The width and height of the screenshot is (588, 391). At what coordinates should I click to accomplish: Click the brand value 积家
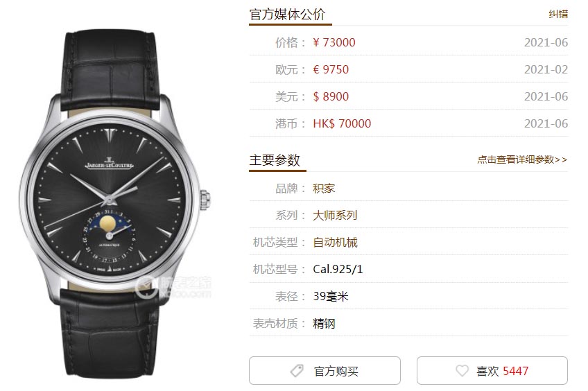point(324,188)
